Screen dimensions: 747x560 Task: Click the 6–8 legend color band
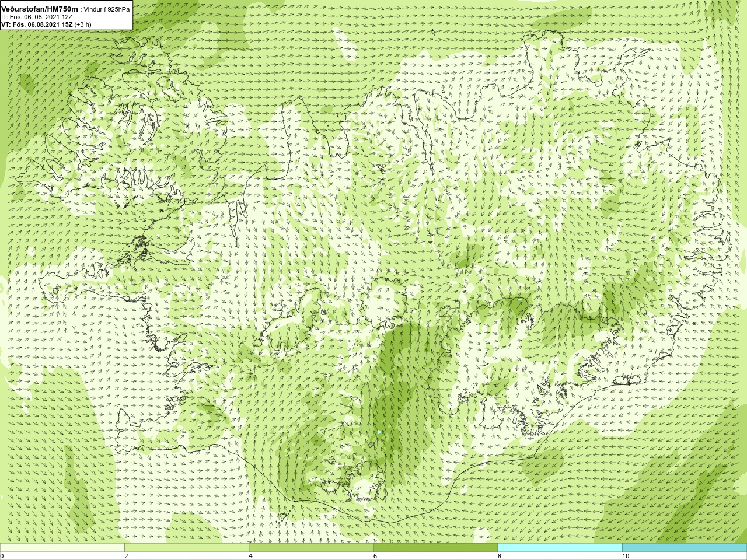[435, 548]
